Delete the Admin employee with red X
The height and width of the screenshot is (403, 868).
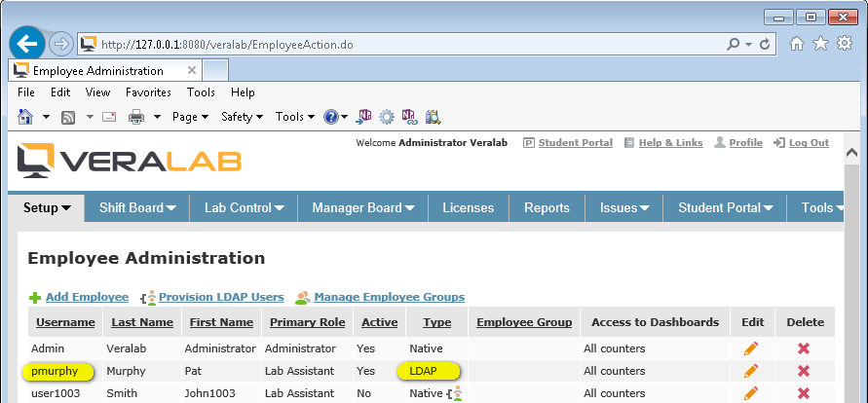tap(804, 348)
